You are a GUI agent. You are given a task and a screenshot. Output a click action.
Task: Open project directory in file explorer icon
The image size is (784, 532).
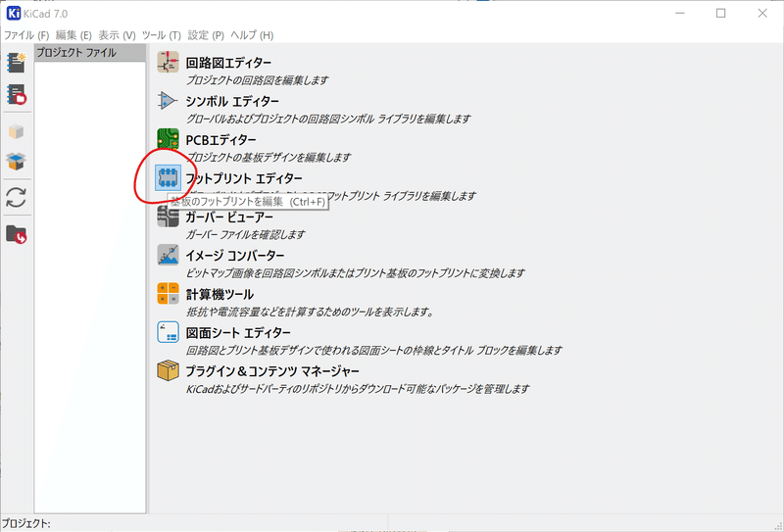(16, 233)
